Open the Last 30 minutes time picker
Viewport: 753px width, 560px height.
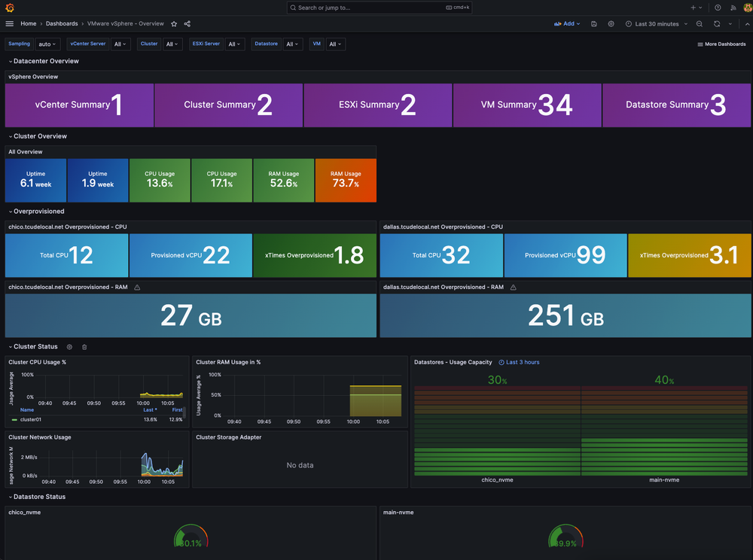click(x=654, y=23)
